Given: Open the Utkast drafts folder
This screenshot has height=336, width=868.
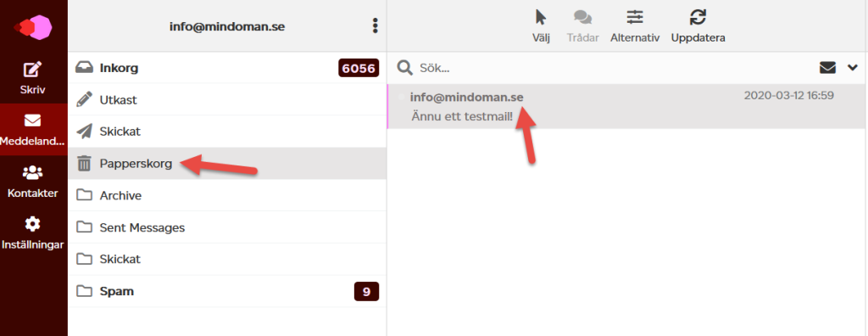Looking at the screenshot, I should click(227, 100).
